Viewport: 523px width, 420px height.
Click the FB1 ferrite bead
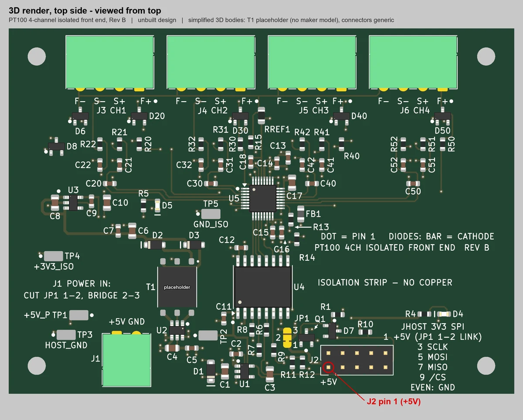(x=301, y=214)
